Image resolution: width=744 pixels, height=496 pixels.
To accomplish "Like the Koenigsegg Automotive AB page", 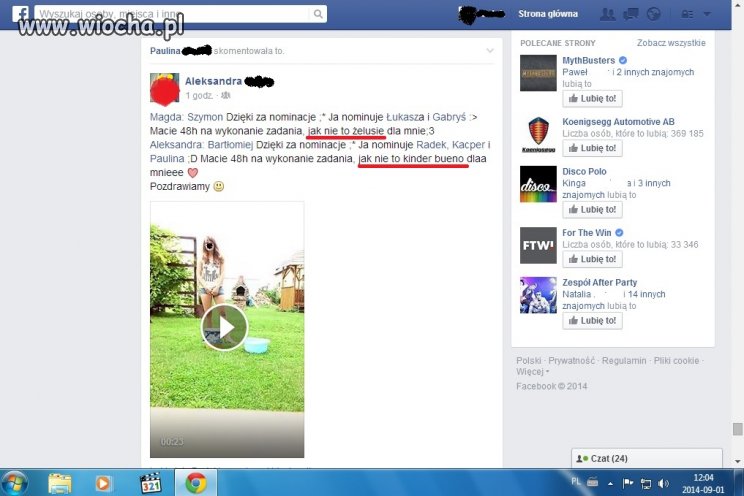I will coord(592,148).
